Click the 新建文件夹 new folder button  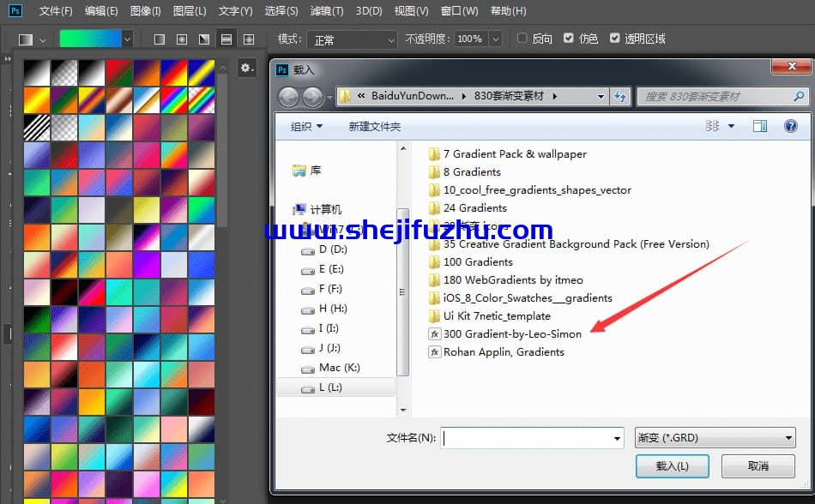point(374,127)
